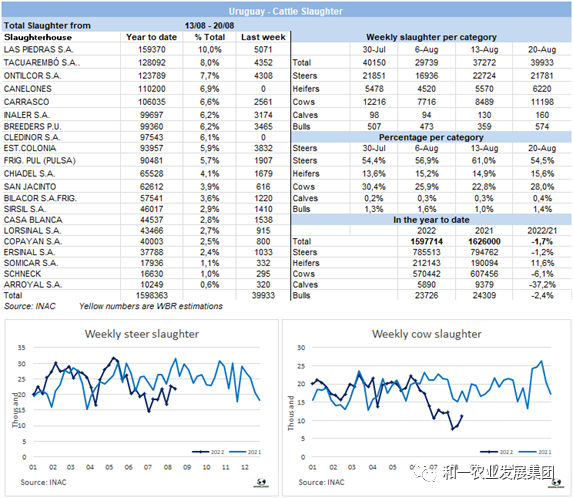The width and height of the screenshot is (573, 498).
Task: Click the 'Weekly steer slaughter' chart title
Action: coord(142,334)
